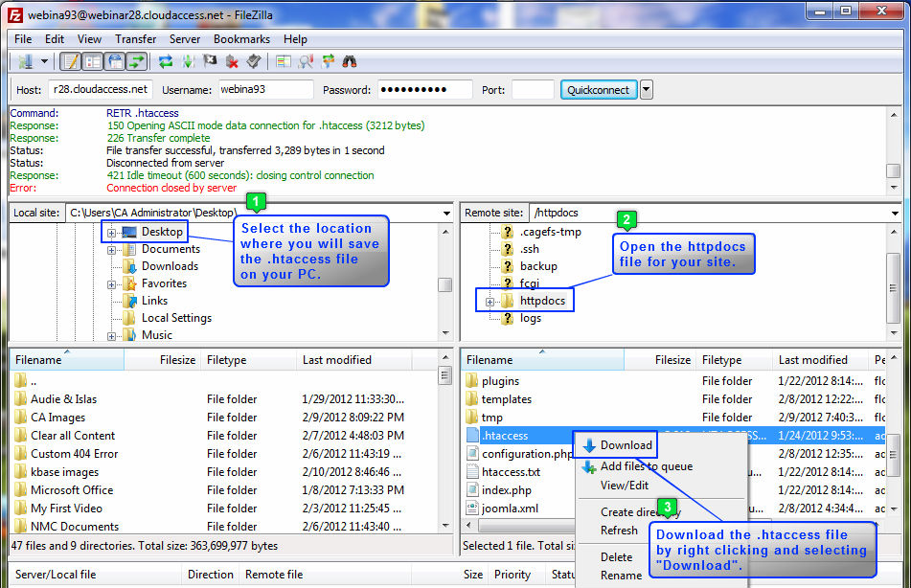Screen dimensions: 911x588
Task: Click into the Port input field
Action: 533,89
